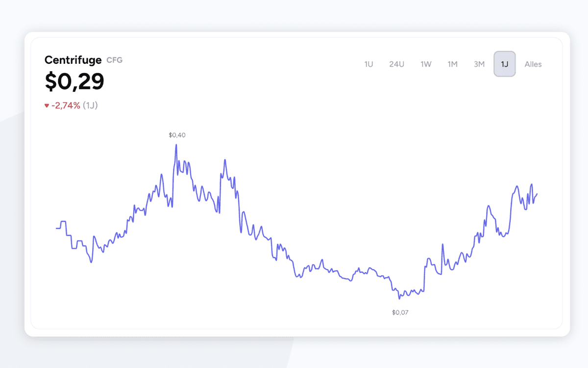Switch to the 3M time range
Image resolution: width=588 pixels, height=368 pixels.
[x=479, y=64]
